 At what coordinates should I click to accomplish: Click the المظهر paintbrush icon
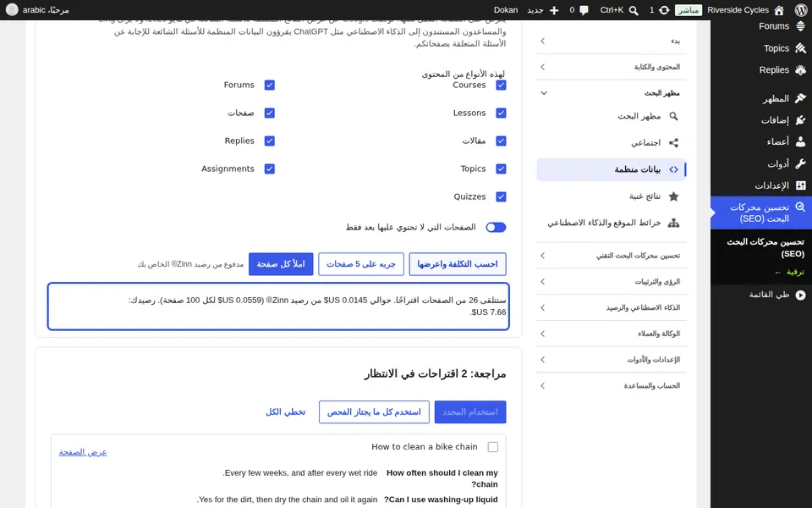801,98
